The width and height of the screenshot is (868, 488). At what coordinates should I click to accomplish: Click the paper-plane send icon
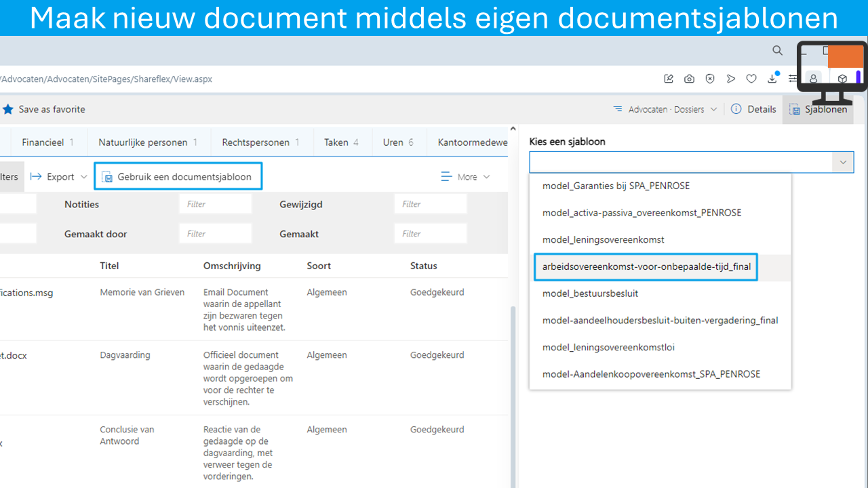point(730,79)
